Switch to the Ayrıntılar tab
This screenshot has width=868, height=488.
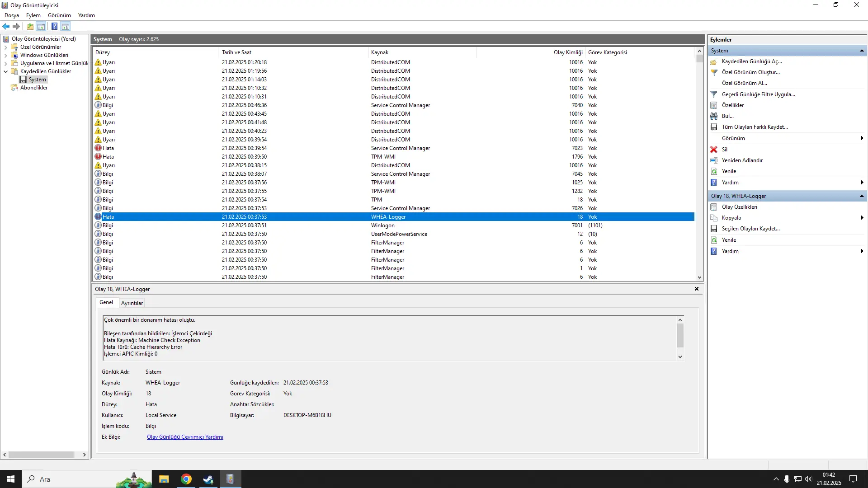(x=132, y=303)
